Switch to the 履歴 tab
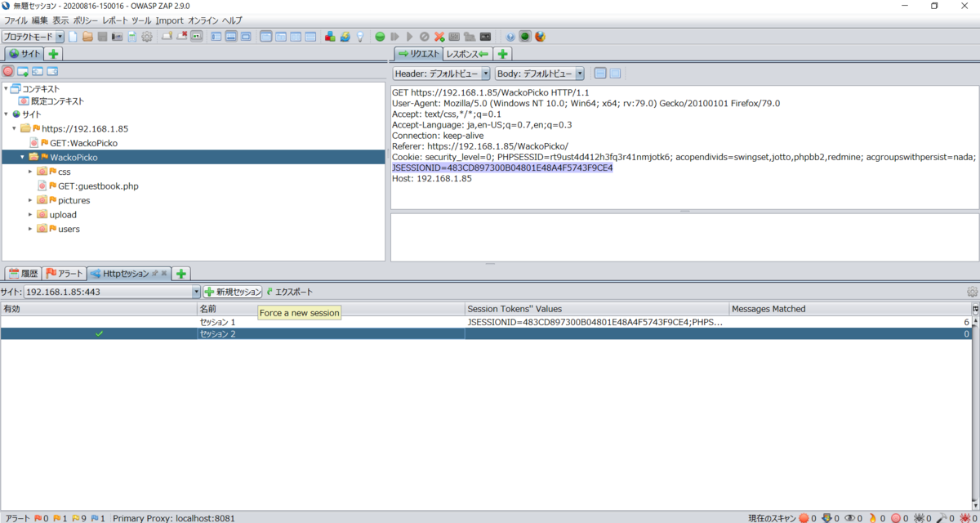This screenshot has width=980, height=523. tap(23, 273)
